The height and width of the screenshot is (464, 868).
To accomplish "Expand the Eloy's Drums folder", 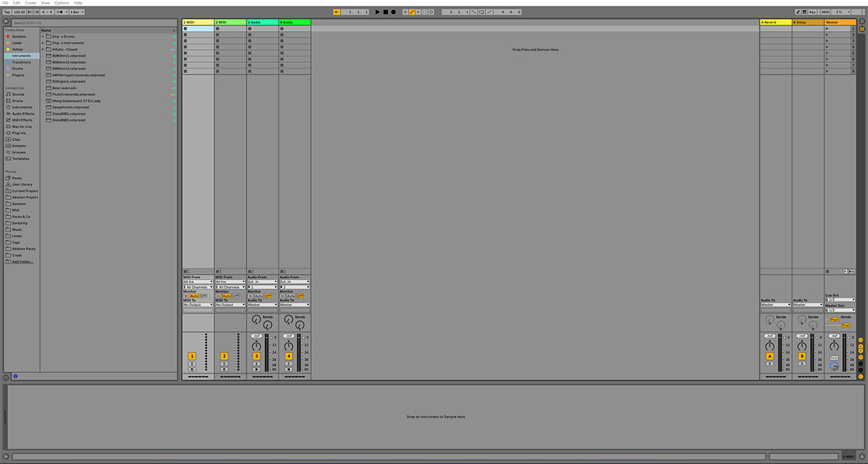I will 43,37.
